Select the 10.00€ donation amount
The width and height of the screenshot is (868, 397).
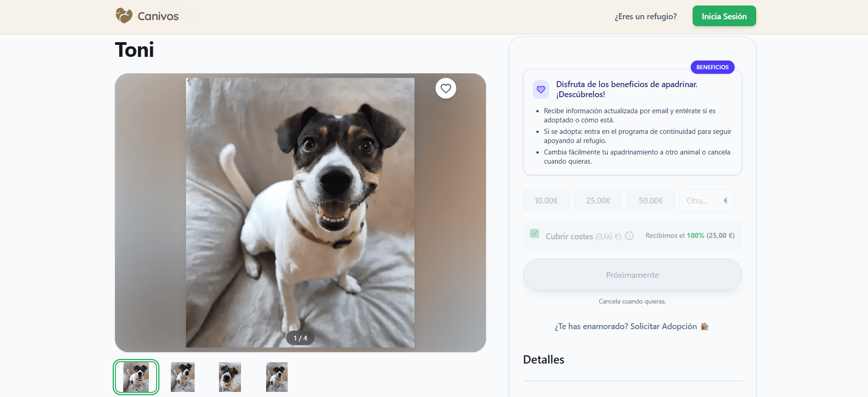[x=546, y=200]
